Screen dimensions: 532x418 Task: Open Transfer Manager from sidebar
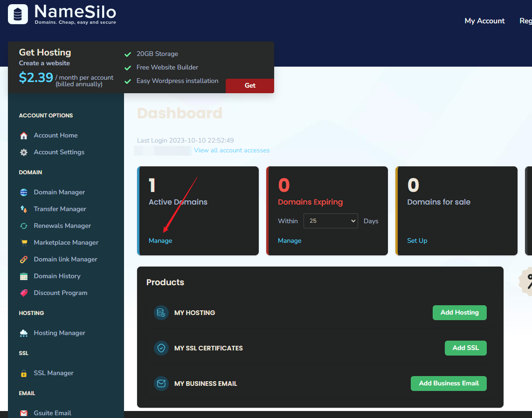click(60, 209)
